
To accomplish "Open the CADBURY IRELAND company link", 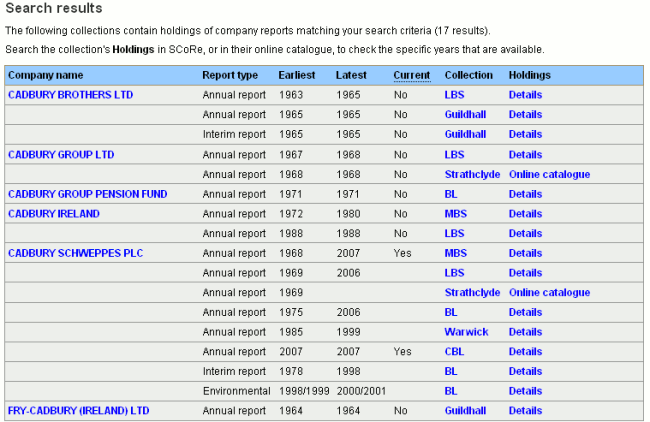I will click(54, 214).
